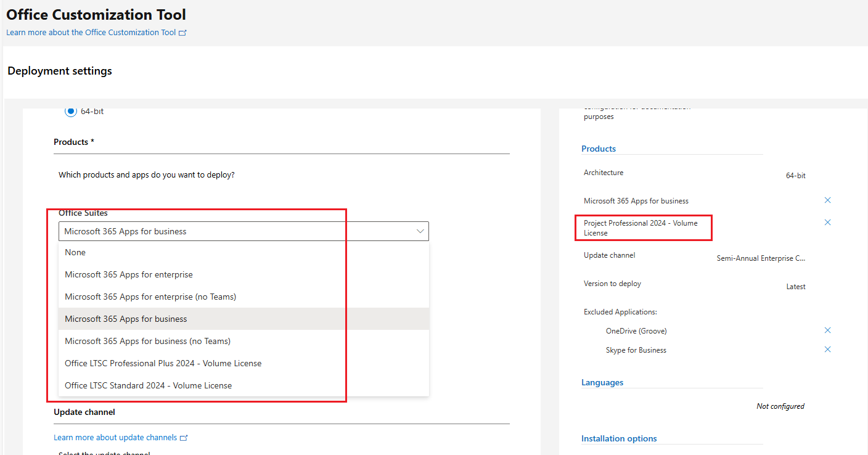Choose Office LTSC Professional Plus 2024 option
This screenshot has height=455, width=868.
(x=244, y=363)
